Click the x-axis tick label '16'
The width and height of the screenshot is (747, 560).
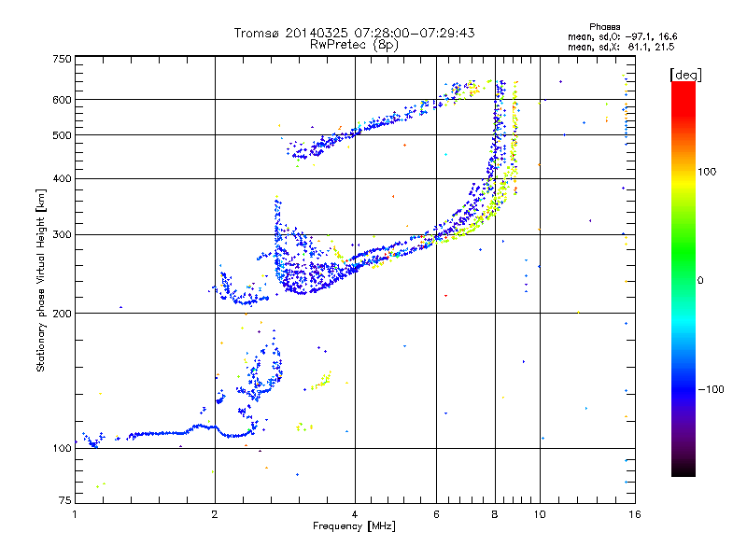tap(635, 514)
